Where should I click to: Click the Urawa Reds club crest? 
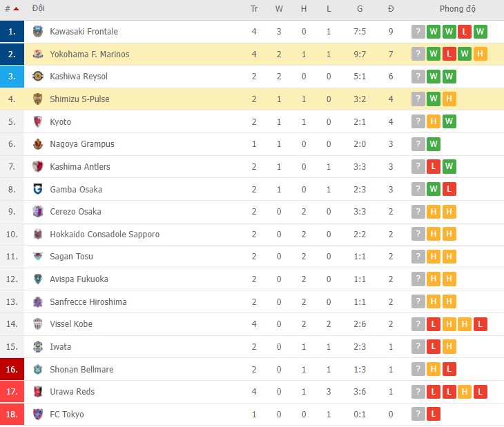coord(38,392)
